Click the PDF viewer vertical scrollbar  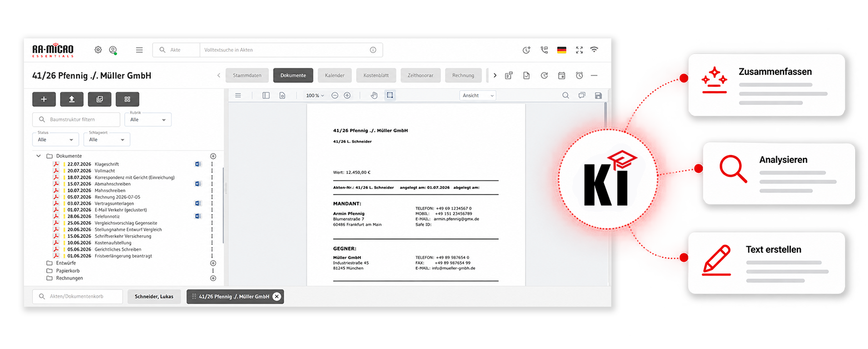point(605,117)
